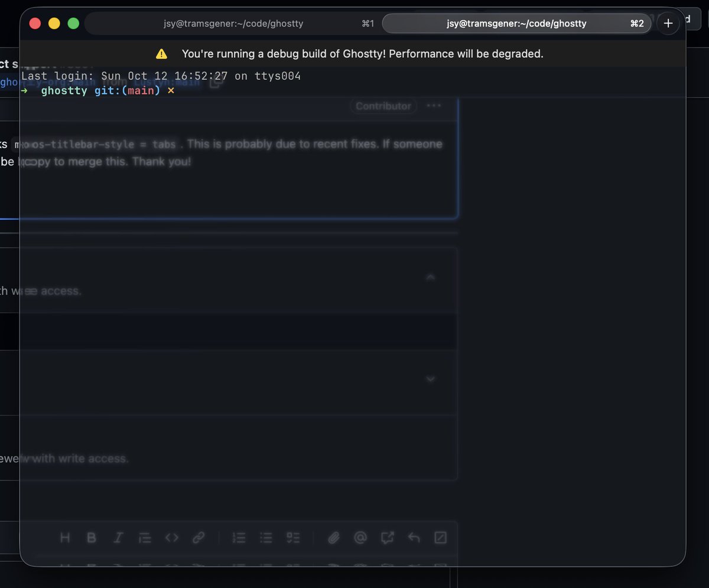Click the 'with write access.' reviewer text
709x588 pixels.
(x=79, y=459)
